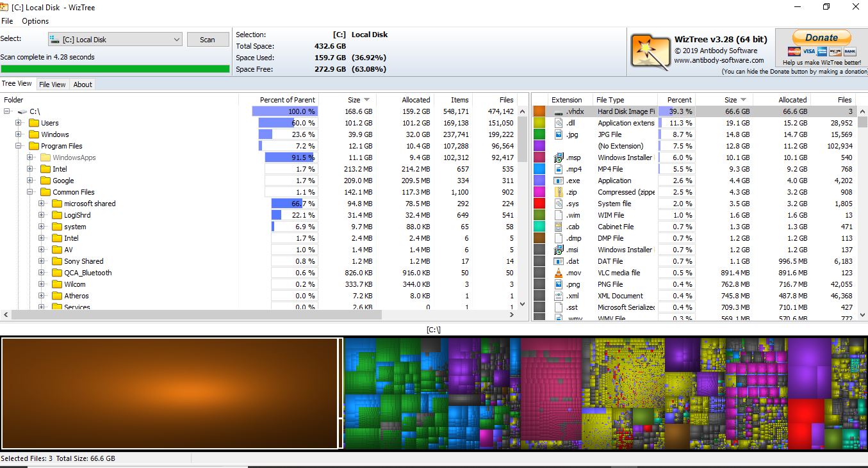Click the QCA_Bluetooth folder icon
The width and height of the screenshot is (868, 468).
coord(57,273)
